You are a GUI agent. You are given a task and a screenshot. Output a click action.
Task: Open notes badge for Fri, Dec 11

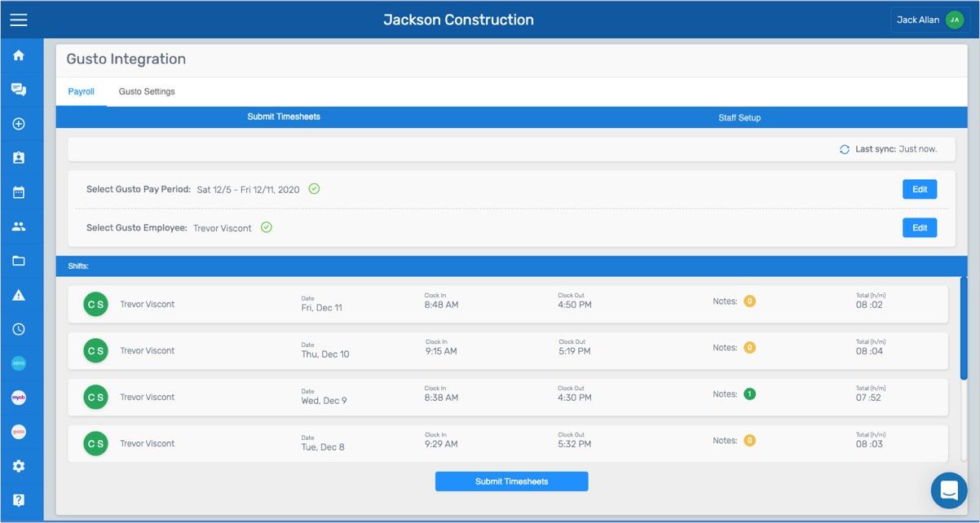(x=749, y=301)
